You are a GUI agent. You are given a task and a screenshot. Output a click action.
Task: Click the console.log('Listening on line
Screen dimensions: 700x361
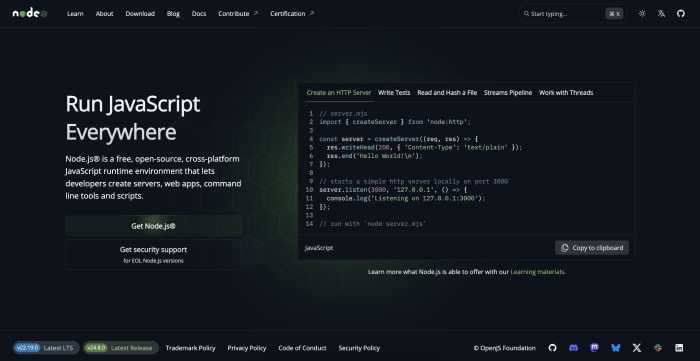406,199
